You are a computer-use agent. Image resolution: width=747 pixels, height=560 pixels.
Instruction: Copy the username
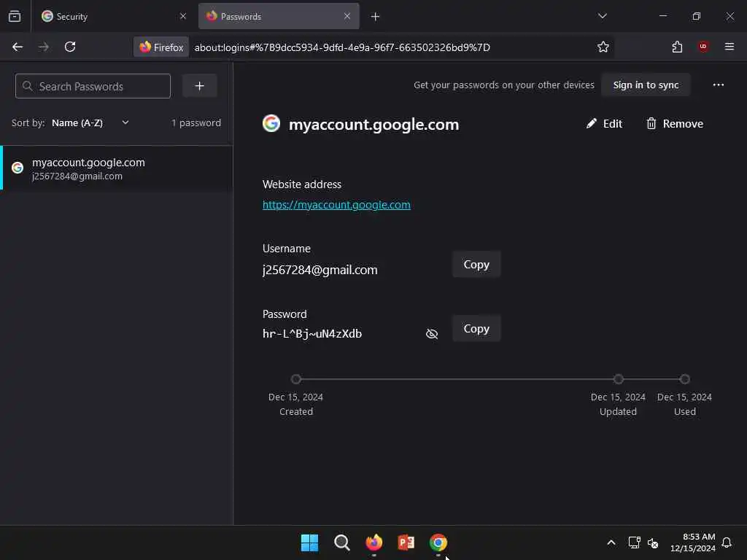tap(476, 264)
